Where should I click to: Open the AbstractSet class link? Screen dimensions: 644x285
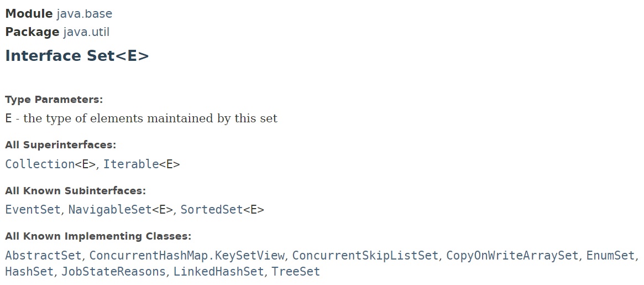click(x=44, y=256)
